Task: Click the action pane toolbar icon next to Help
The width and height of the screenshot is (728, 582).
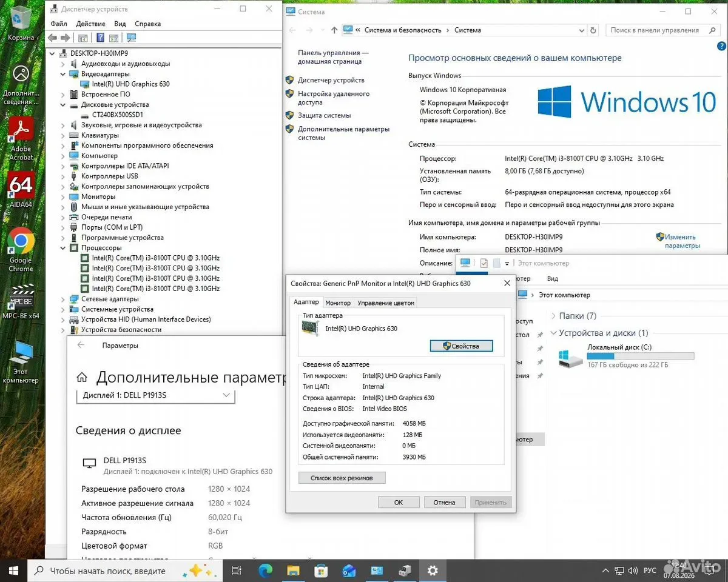Action: tap(113, 38)
